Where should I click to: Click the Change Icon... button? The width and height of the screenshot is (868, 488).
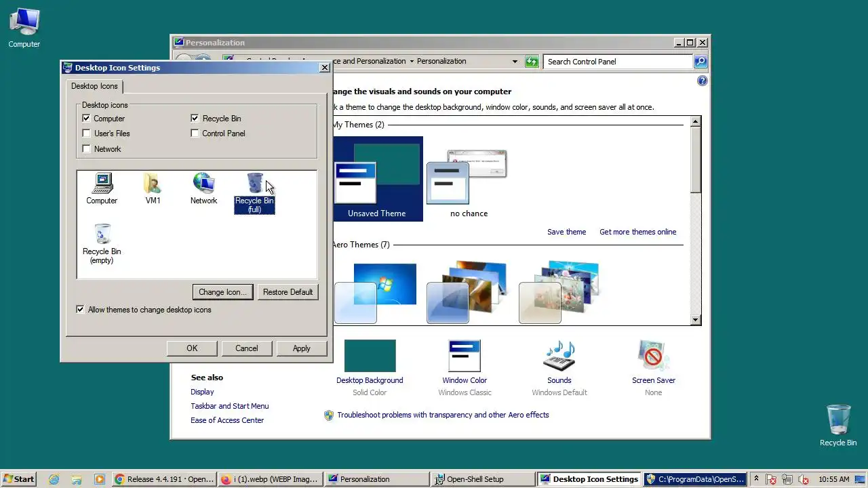click(x=223, y=292)
